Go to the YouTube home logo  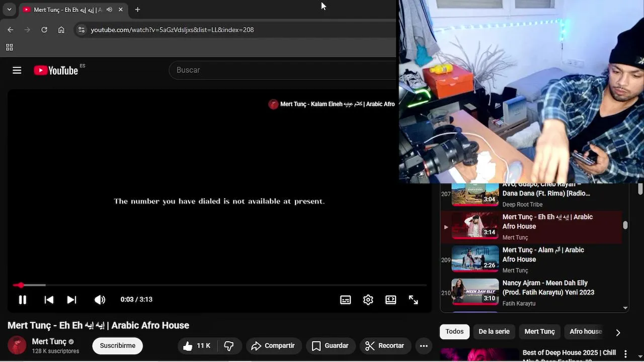[x=56, y=70]
